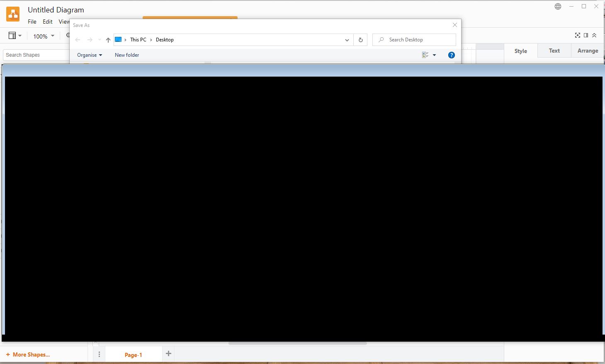Image resolution: width=605 pixels, height=364 pixels.
Task: Create a New folder
Action: pos(126,55)
